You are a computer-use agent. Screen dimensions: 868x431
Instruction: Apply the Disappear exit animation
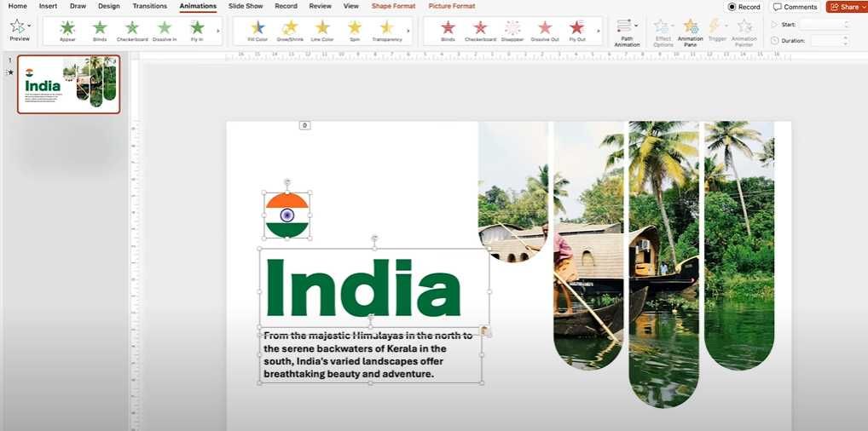click(x=512, y=31)
